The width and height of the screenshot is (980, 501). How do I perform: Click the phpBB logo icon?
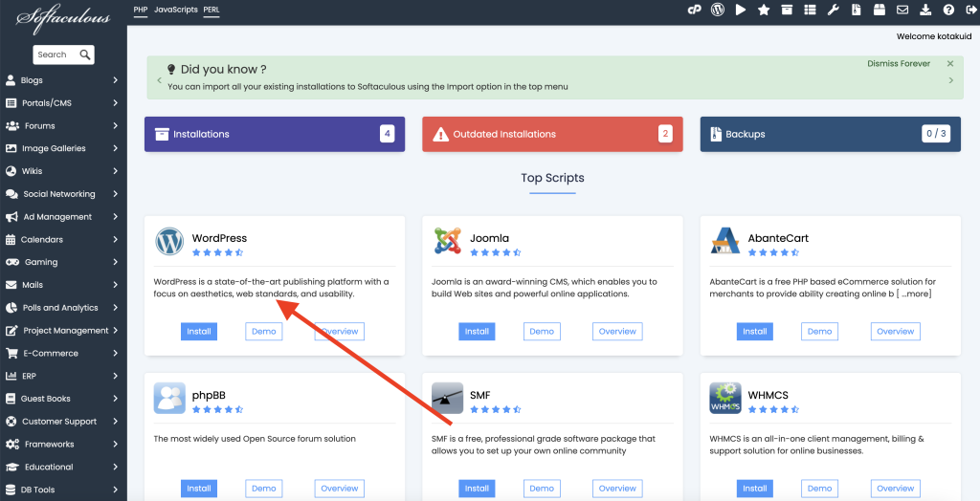(x=169, y=398)
